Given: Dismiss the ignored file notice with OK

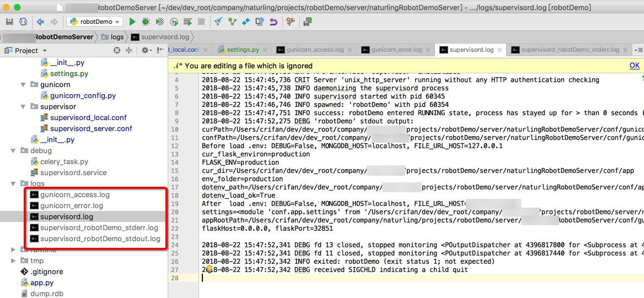Looking at the screenshot, I should pyautogui.click(x=634, y=66).
